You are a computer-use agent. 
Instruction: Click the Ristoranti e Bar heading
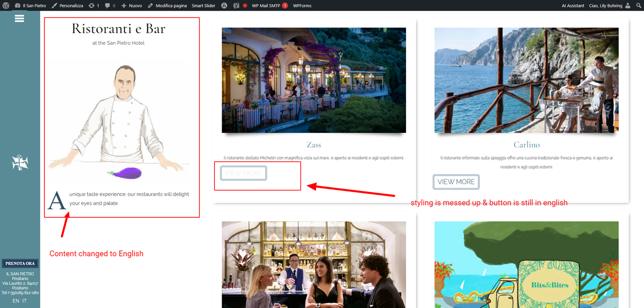tap(118, 28)
